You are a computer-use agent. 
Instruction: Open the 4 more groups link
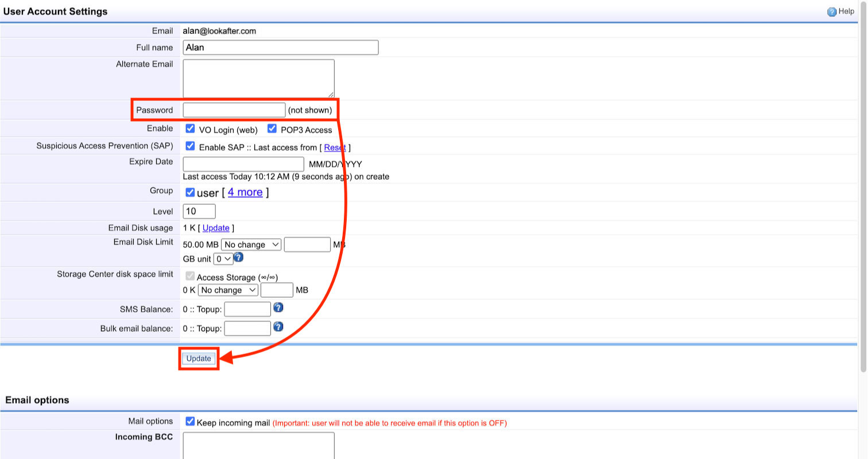[x=245, y=192]
